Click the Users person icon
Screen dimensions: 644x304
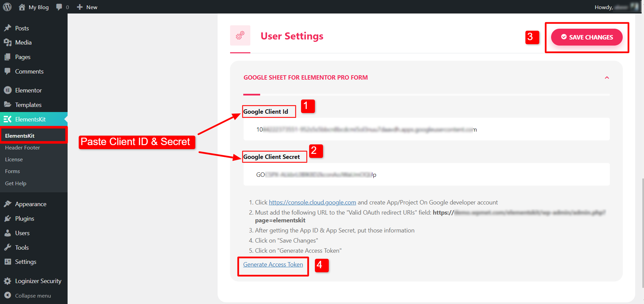(x=7, y=233)
